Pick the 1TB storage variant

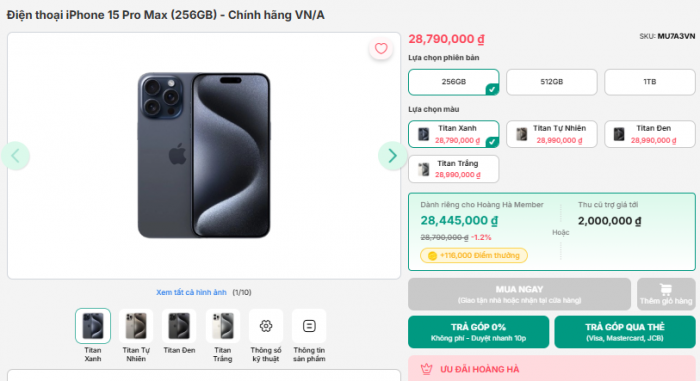650,82
